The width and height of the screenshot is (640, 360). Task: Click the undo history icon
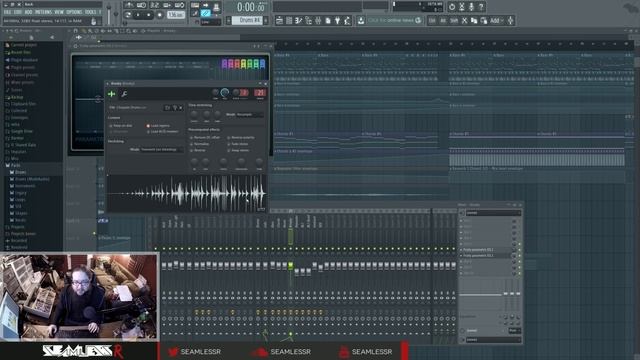(x=452, y=7)
